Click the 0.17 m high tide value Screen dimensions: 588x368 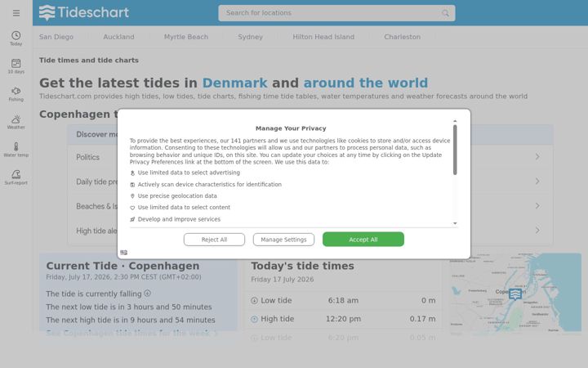click(422, 319)
